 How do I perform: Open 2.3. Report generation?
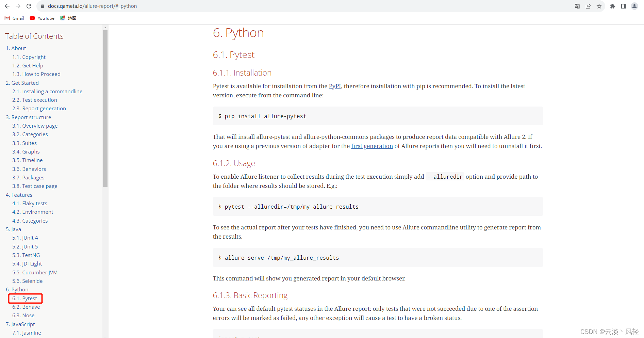[39, 109]
